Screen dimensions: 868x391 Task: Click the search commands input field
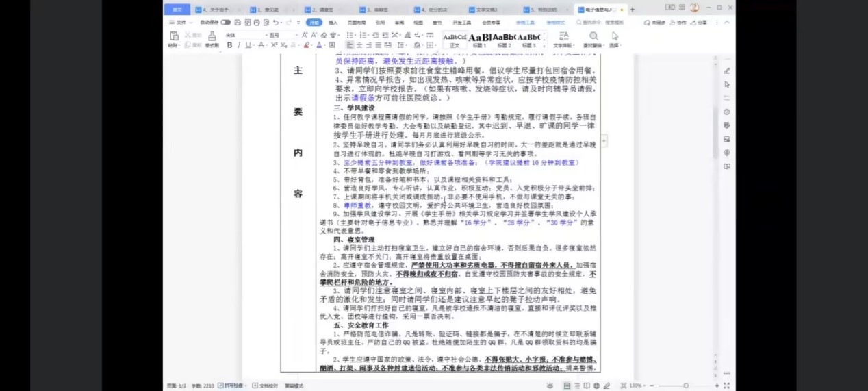(601, 23)
